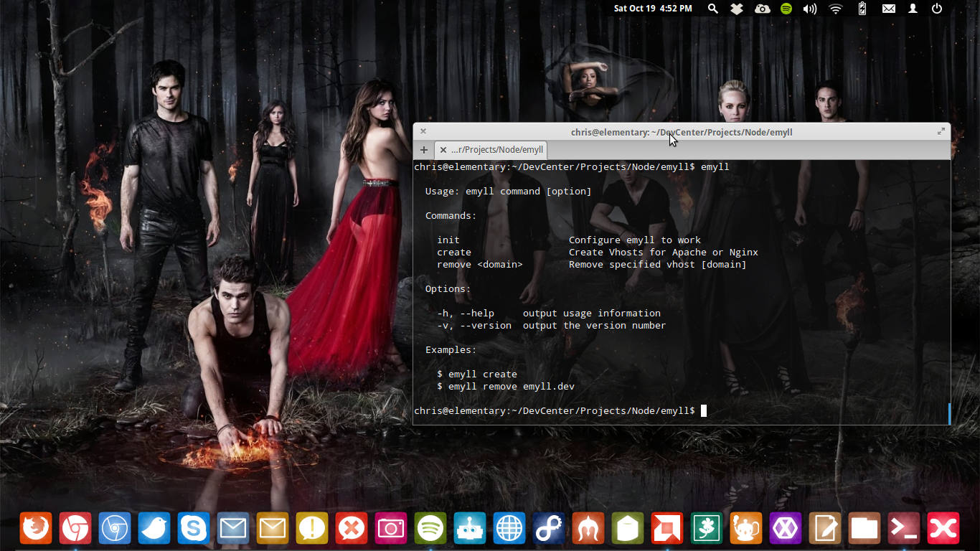This screenshot has width=980, height=551.
Task: Click "Usage: emyll command [option]" line
Action: coord(509,192)
